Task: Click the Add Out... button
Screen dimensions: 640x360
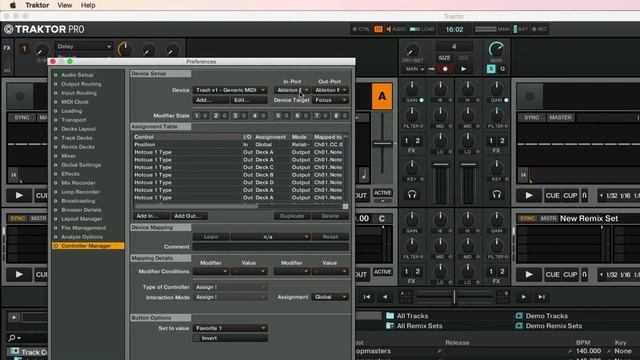Action: 189,216
